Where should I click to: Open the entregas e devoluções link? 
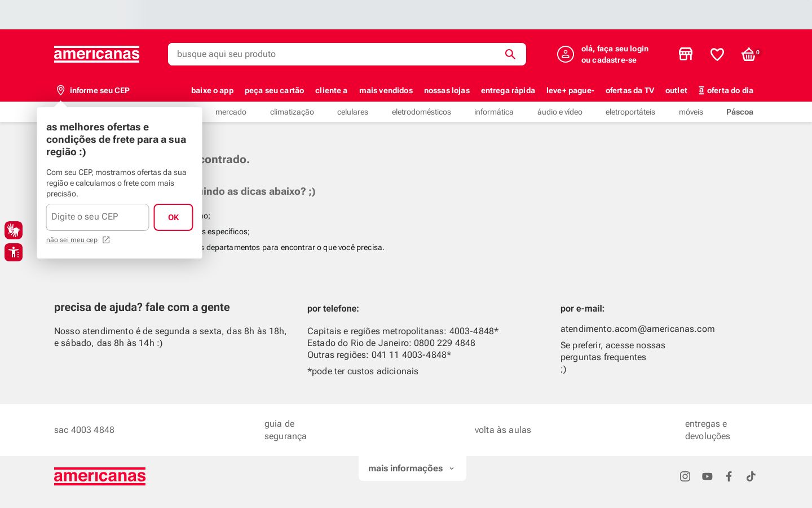(x=708, y=430)
